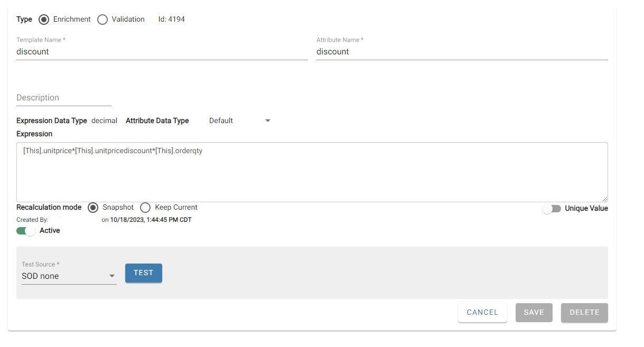644x347 pixels.
Task: Click the Description input field
Action: [x=63, y=98]
